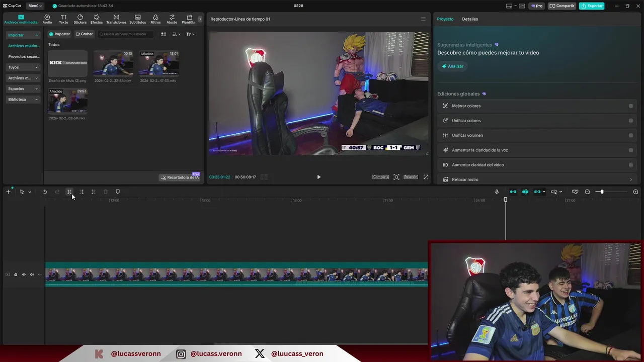The height and width of the screenshot is (362, 644).
Task: Expand the Tuyos sidebar section
Action: pyautogui.click(x=23, y=67)
